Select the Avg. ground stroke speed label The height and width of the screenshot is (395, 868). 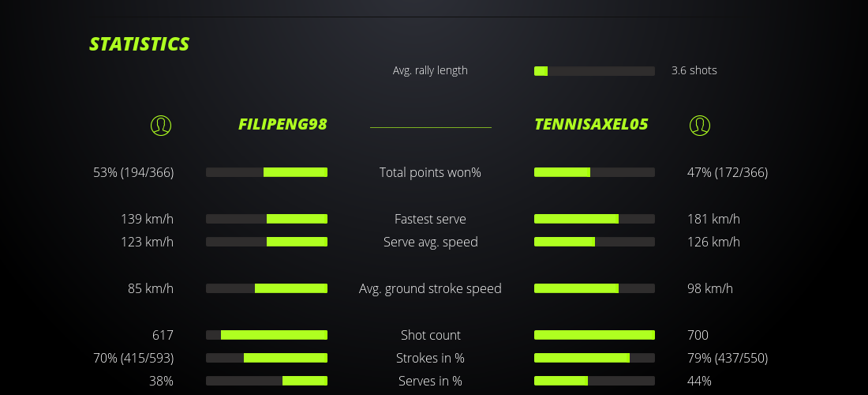[x=430, y=288]
